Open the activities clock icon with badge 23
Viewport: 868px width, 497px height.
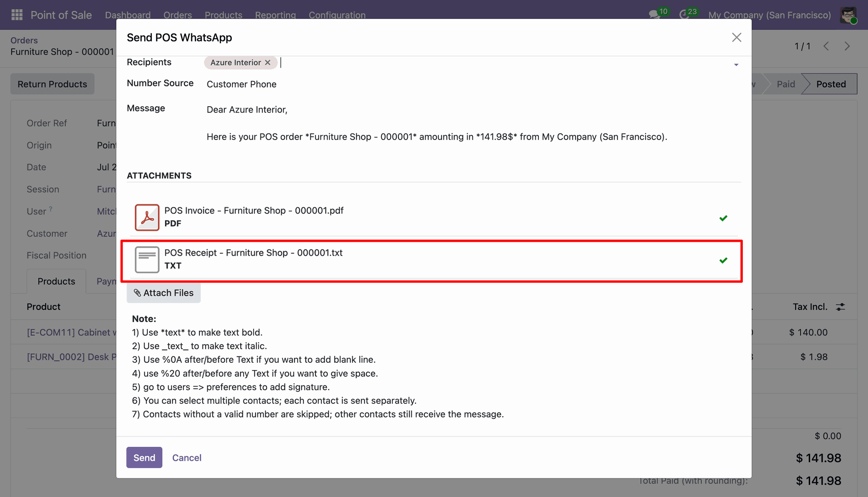(x=688, y=14)
